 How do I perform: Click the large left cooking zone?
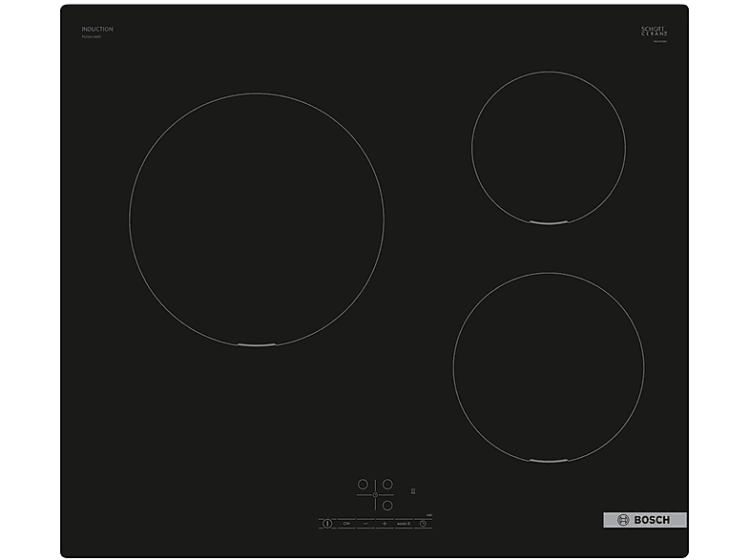click(256, 218)
